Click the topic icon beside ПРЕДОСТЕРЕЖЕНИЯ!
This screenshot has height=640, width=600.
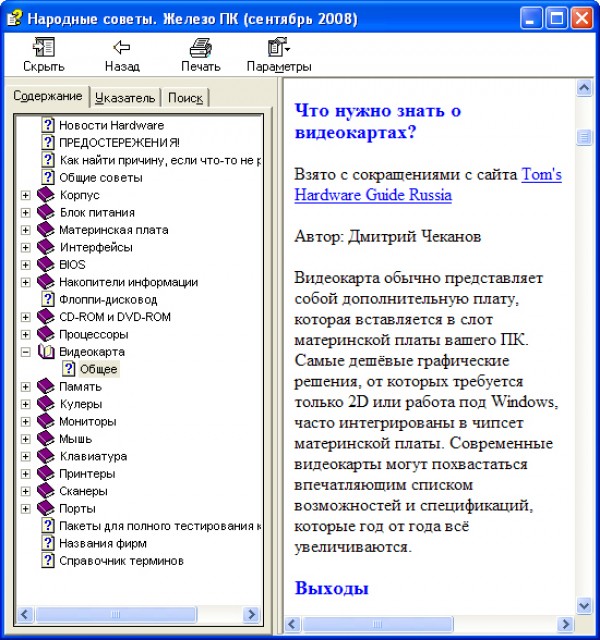pos(48,142)
